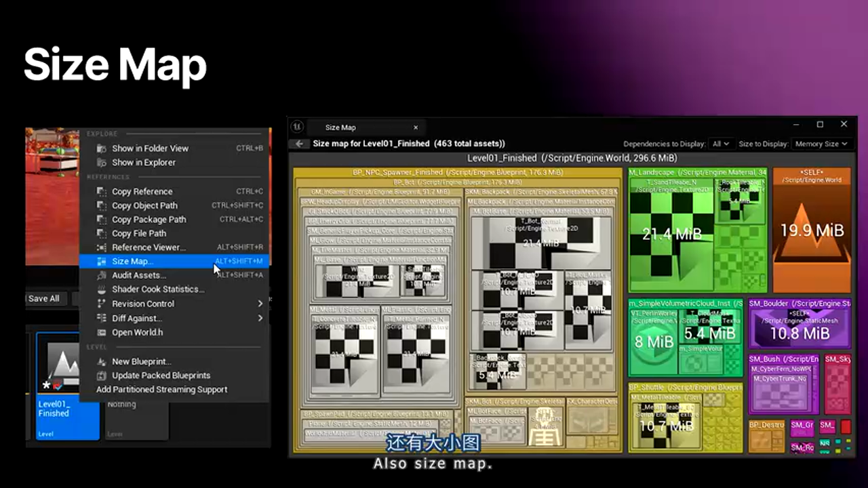
Task: Click the Revision Control icon
Action: click(102, 304)
